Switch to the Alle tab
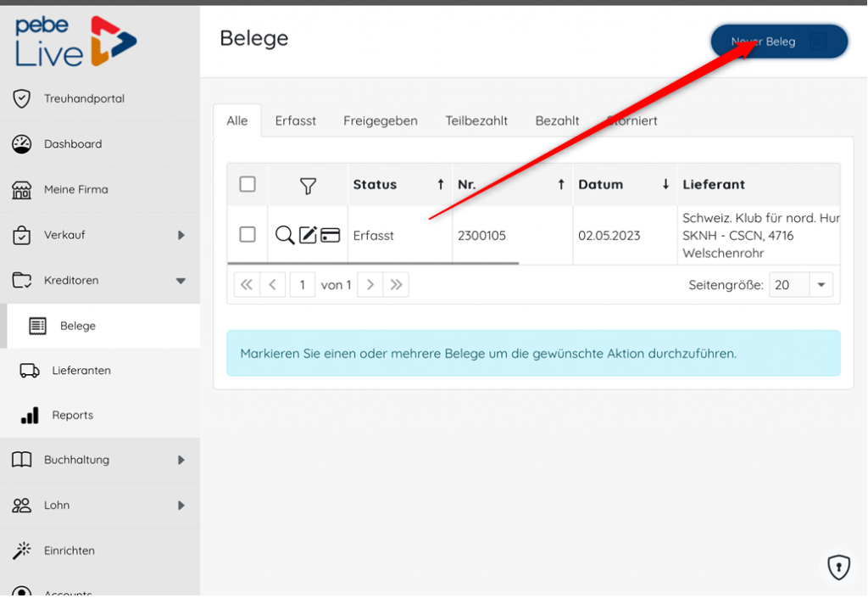This screenshot has width=868, height=598. 237,120
